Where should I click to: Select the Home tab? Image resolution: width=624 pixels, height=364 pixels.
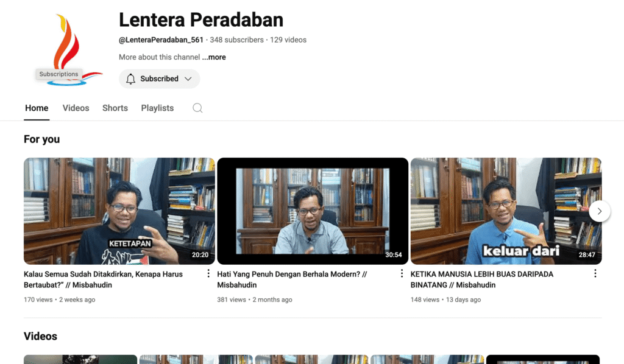coord(37,108)
